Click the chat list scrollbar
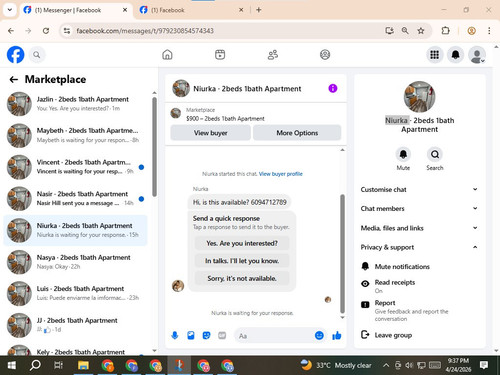This screenshot has height=375, width=500. click(x=154, y=147)
